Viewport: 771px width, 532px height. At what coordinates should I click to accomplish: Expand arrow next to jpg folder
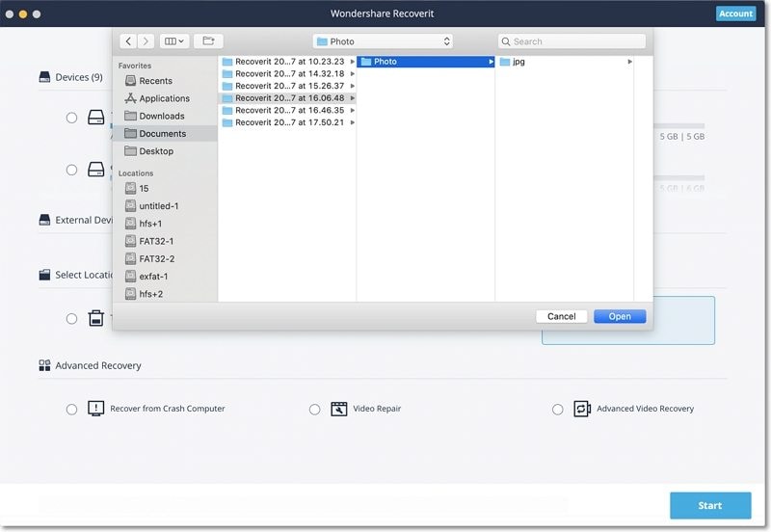[630, 62]
